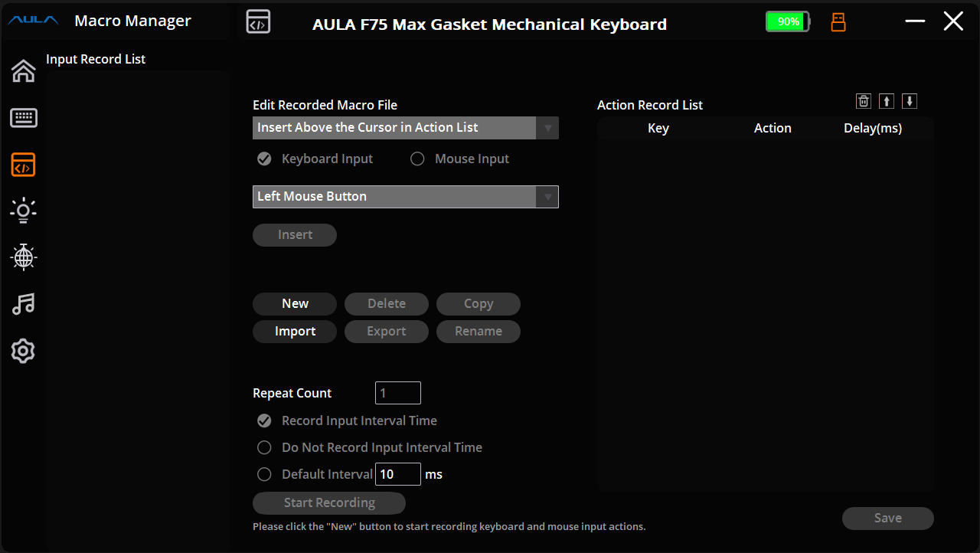Click the globe network sidebar icon
The image size is (980, 553).
point(23,257)
